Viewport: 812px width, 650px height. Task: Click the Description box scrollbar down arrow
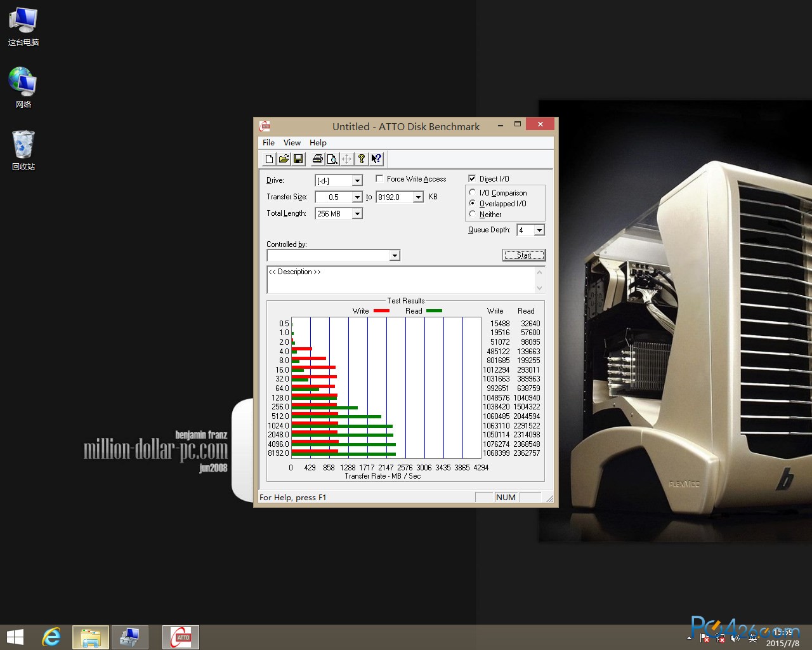point(540,288)
